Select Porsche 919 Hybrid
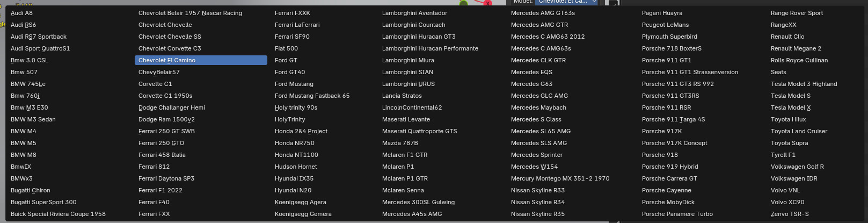868x223 pixels. click(670, 167)
